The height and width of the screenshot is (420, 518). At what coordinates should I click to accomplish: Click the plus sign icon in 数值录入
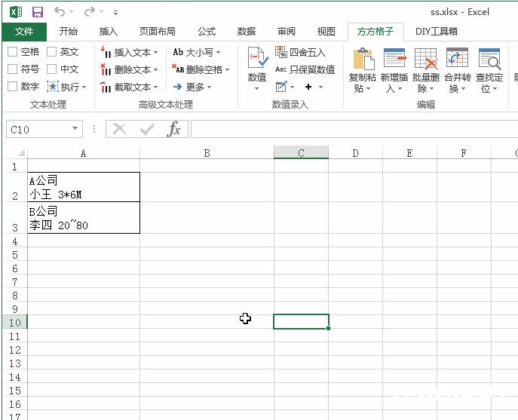[x=308, y=87]
